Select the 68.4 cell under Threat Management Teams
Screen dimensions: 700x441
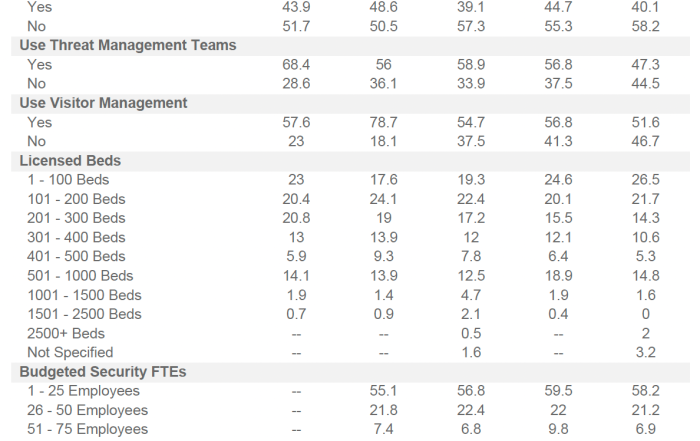[298, 65]
